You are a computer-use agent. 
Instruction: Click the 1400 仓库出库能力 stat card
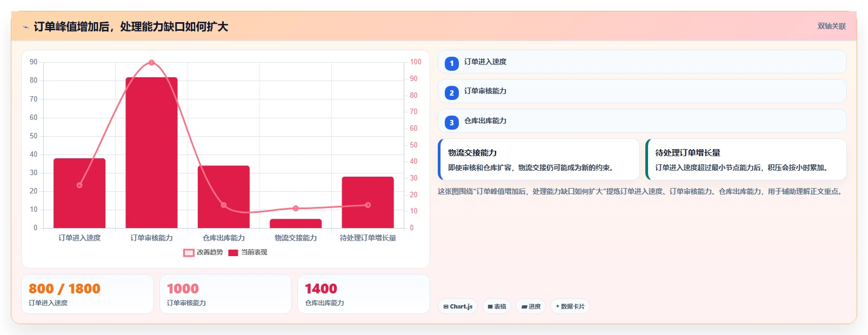(364, 294)
